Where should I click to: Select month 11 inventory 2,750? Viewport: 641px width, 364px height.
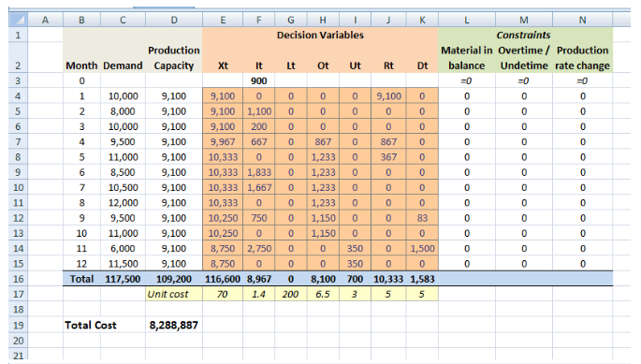click(x=259, y=249)
